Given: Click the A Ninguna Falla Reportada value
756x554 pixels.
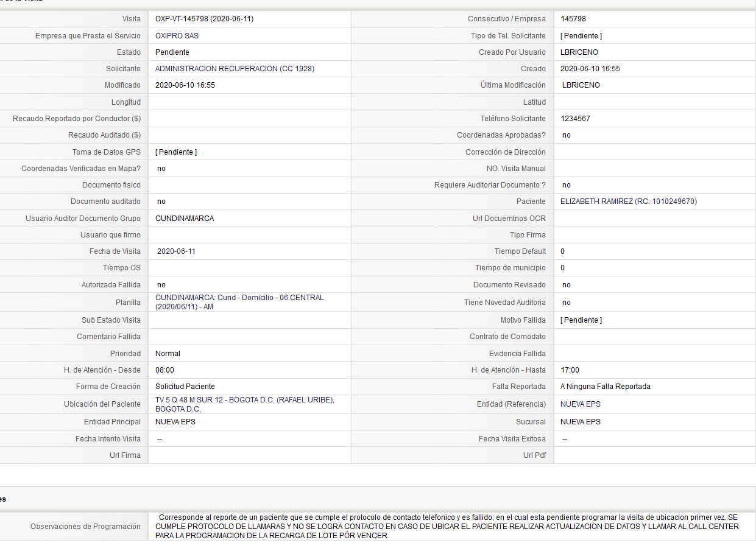Looking at the screenshot, I should click(606, 387).
